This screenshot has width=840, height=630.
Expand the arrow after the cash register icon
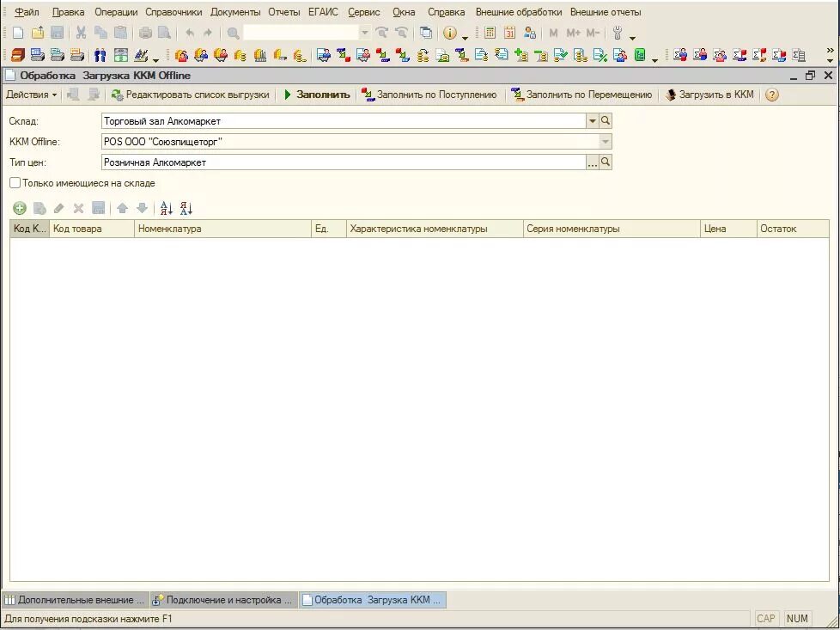click(x=156, y=59)
